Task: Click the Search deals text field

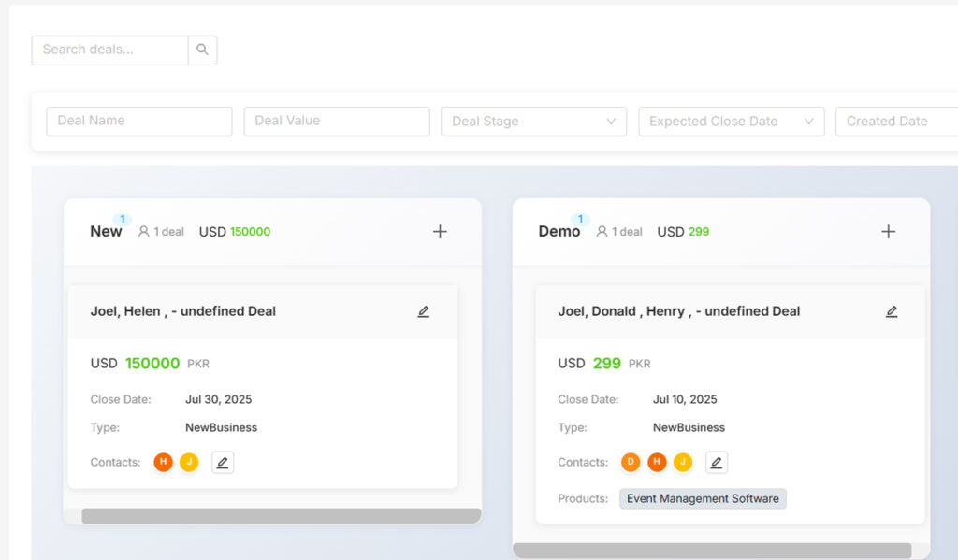Action: tap(110, 50)
